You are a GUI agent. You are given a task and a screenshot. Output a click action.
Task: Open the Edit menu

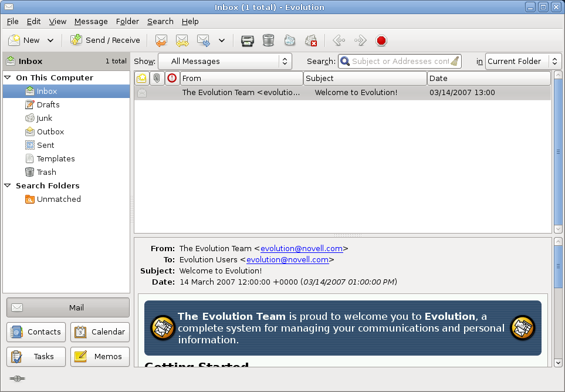33,22
